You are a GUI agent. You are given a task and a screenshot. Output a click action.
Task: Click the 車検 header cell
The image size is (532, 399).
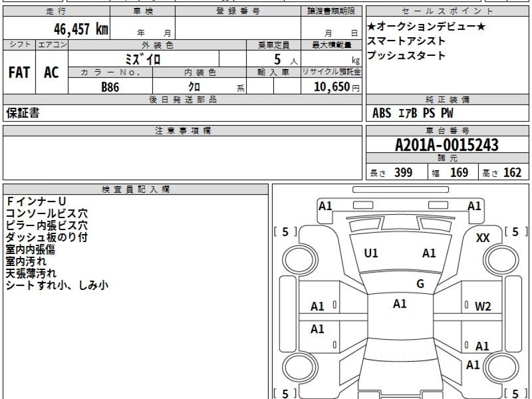click(143, 12)
